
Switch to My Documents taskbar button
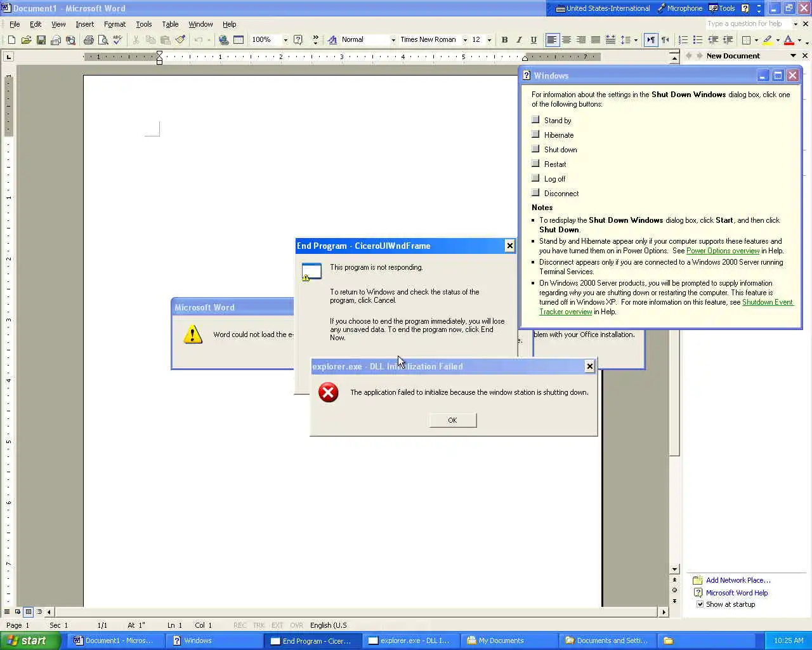(x=509, y=640)
